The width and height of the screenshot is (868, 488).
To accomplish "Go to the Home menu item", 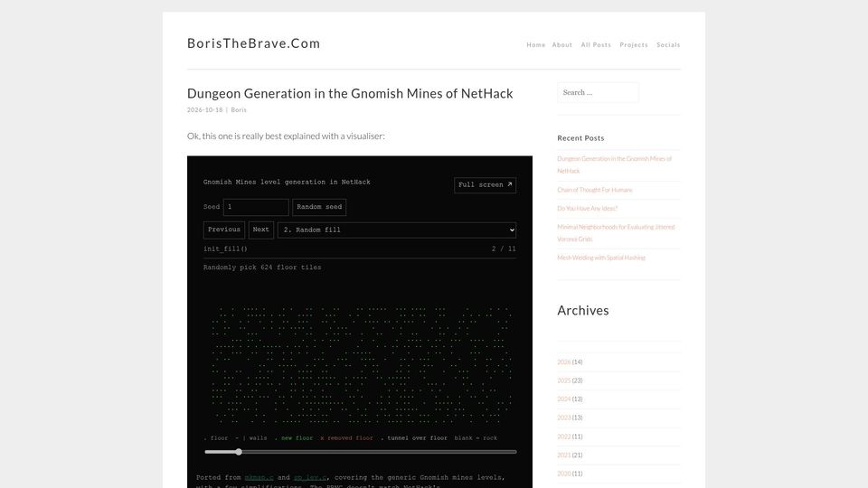I will click(536, 45).
